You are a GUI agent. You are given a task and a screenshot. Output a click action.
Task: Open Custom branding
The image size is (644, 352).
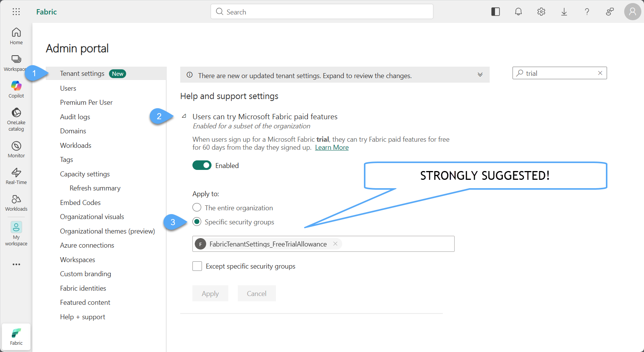(85, 274)
